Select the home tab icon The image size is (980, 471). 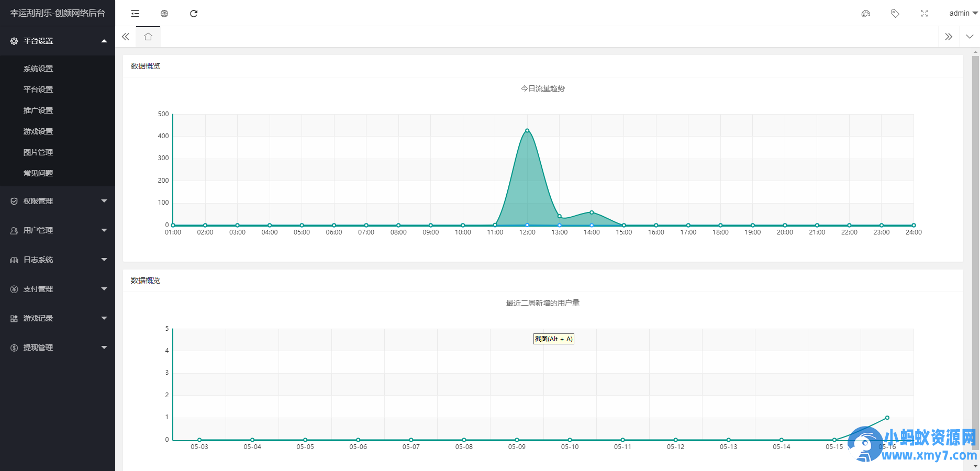148,37
